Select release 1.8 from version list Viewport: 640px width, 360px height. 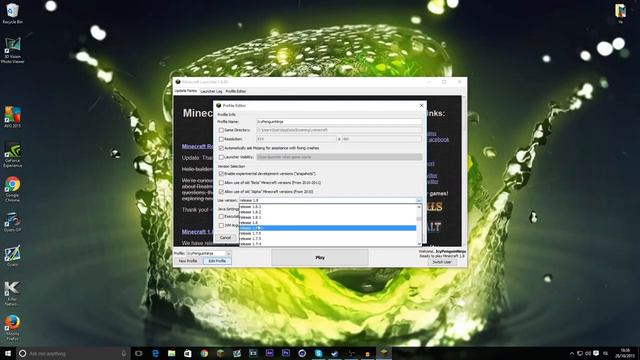pyautogui.click(x=328, y=223)
